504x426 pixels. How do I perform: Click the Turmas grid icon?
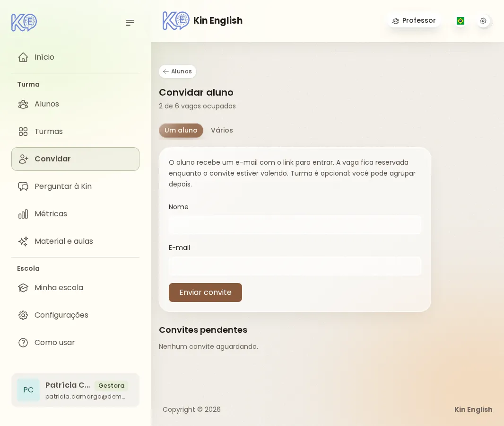coord(23,132)
